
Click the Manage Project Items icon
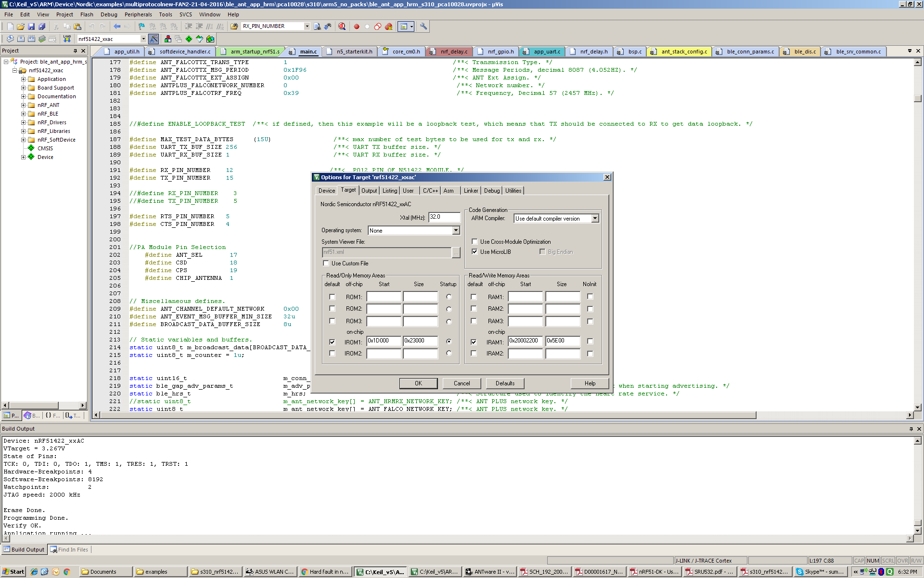coord(168,39)
